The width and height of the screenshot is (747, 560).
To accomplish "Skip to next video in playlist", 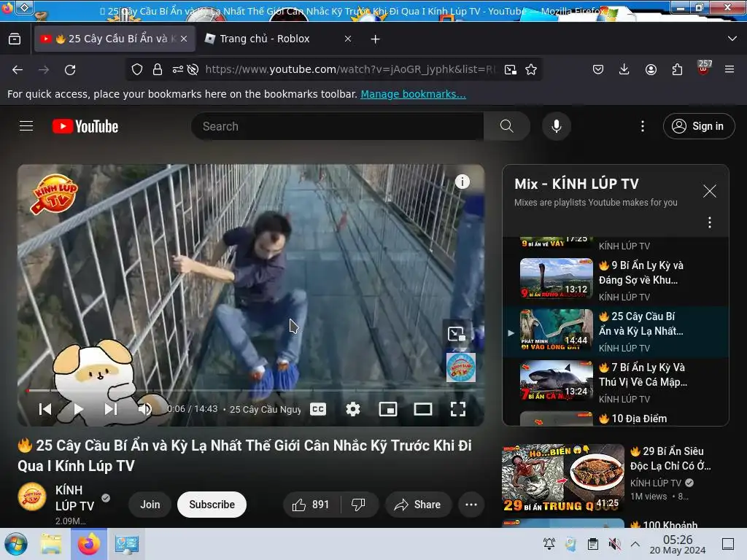I will (x=111, y=409).
